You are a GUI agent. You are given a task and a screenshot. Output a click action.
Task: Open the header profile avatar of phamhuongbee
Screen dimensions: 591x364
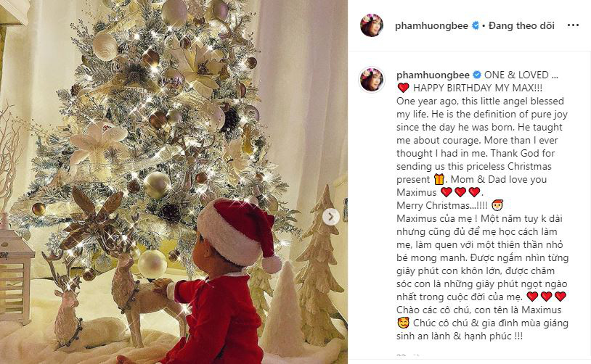tap(372, 25)
